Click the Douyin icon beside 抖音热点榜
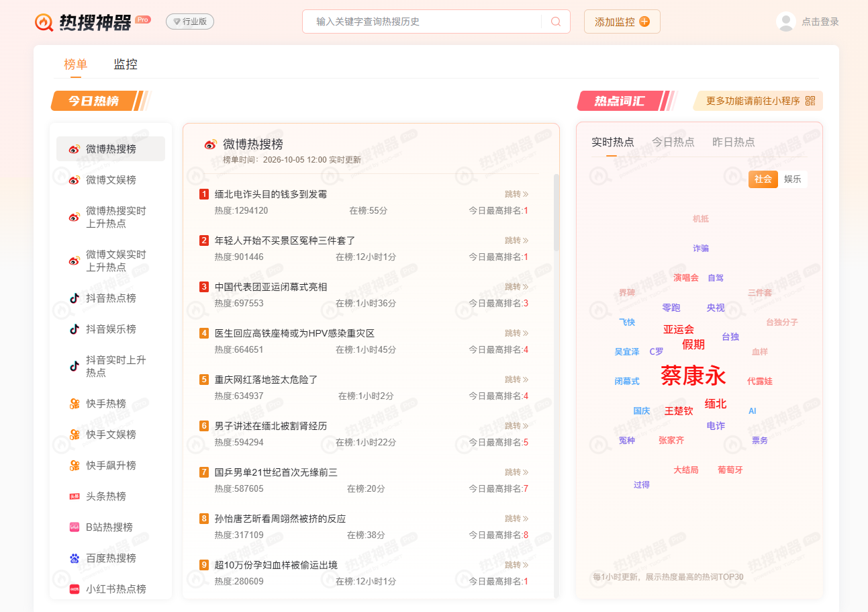 pyautogui.click(x=75, y=298)
